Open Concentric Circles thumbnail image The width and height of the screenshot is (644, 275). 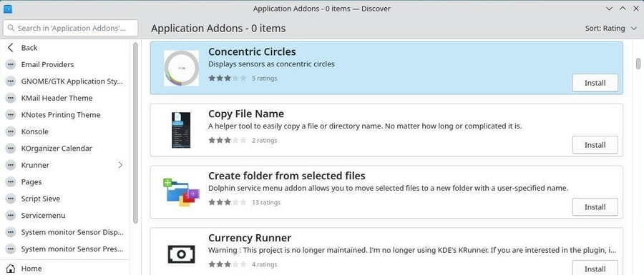(x=181, y=68)
